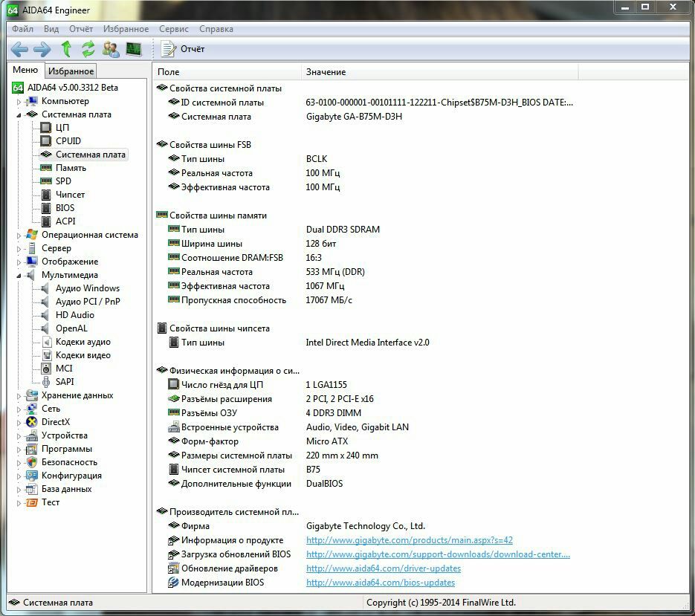Go up one level with green arrow
Image resolution: width=695 pixels, height=616 pixels.
pyautogui.click(x=66, y=49)
